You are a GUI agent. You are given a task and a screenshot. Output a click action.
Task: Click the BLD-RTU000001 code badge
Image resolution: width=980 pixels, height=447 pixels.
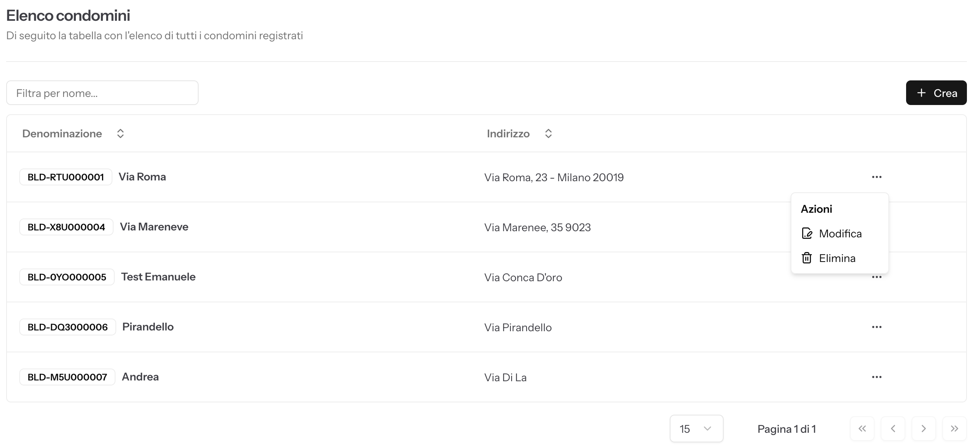[x=66, y=177]
